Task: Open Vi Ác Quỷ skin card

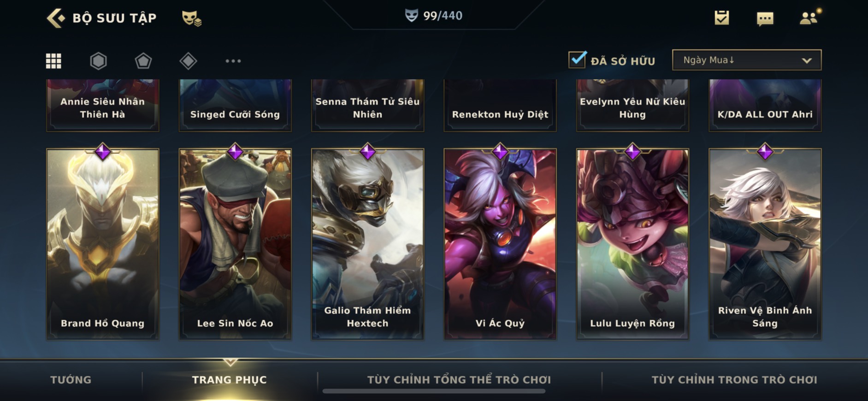Action: click(500, 244)
